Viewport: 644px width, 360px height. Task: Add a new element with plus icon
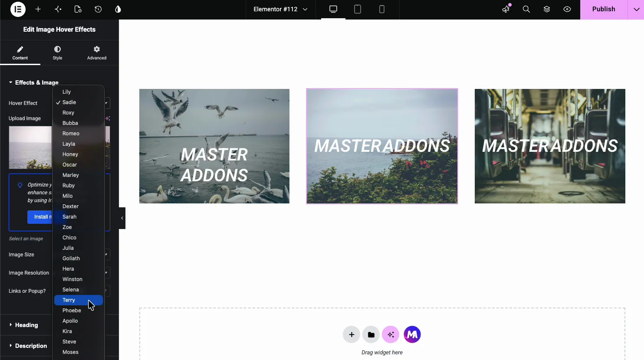(38, 9)
